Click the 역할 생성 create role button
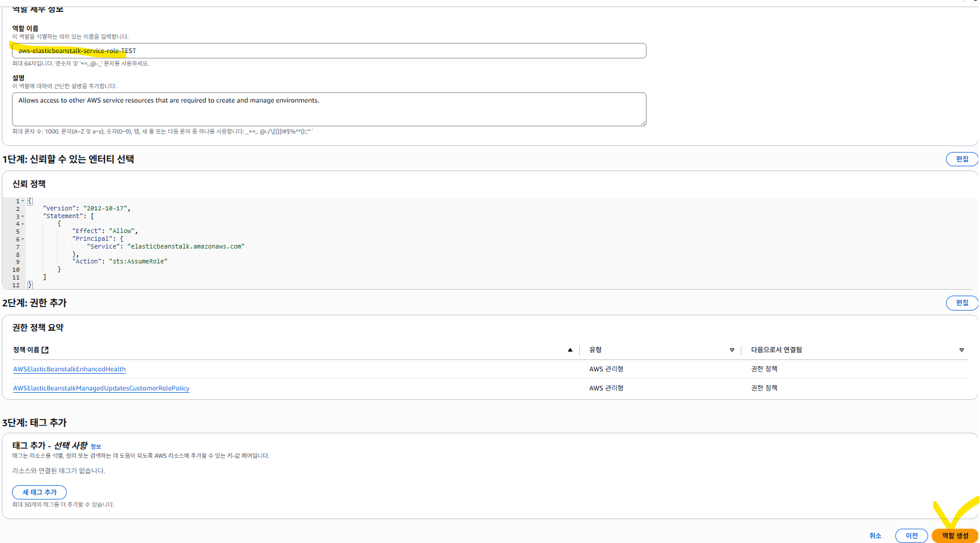Screen dimensions: 980x543 (x=955, y=536)
